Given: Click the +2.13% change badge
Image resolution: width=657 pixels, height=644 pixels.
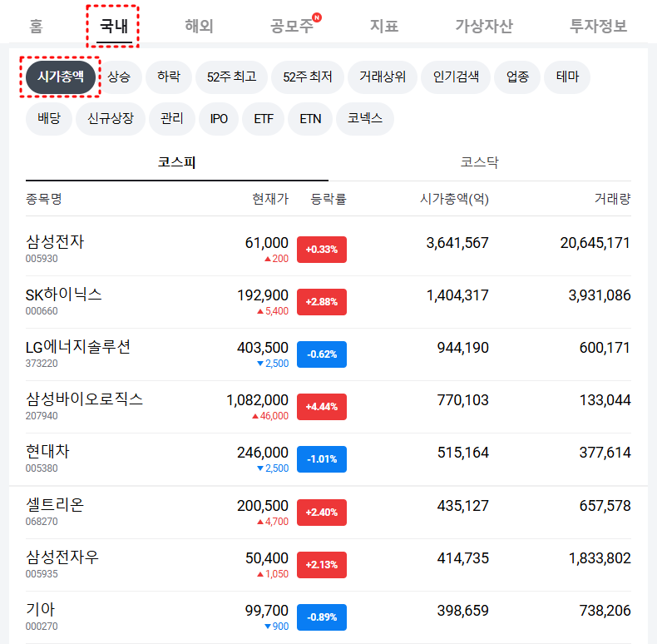Looking at the screenshot, I should point(322,565).
